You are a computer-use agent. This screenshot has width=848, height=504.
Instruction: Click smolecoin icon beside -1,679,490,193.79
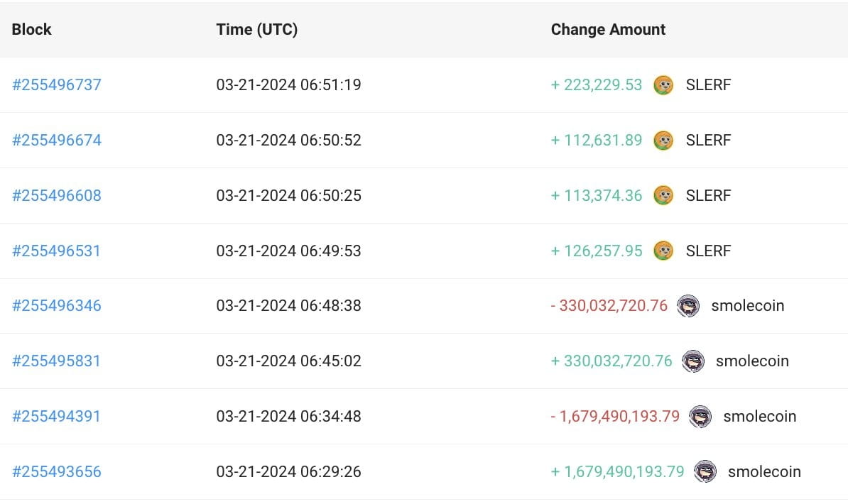[x=700, y=417]
